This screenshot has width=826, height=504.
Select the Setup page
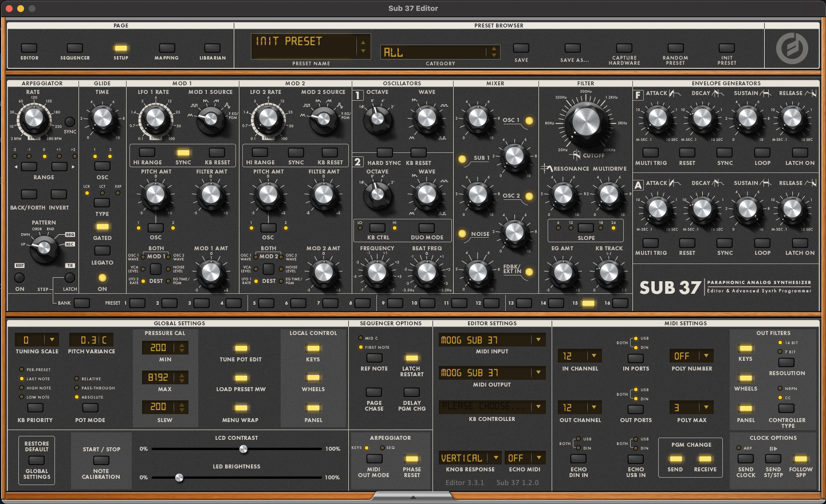(x=121, y=48)
